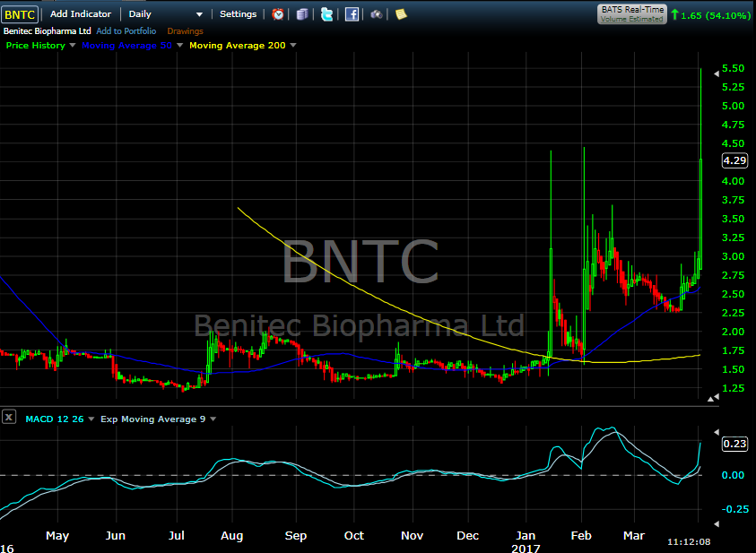Click the 0.23 MACD value label
The image size is (756, 553).
click(734, 444)
